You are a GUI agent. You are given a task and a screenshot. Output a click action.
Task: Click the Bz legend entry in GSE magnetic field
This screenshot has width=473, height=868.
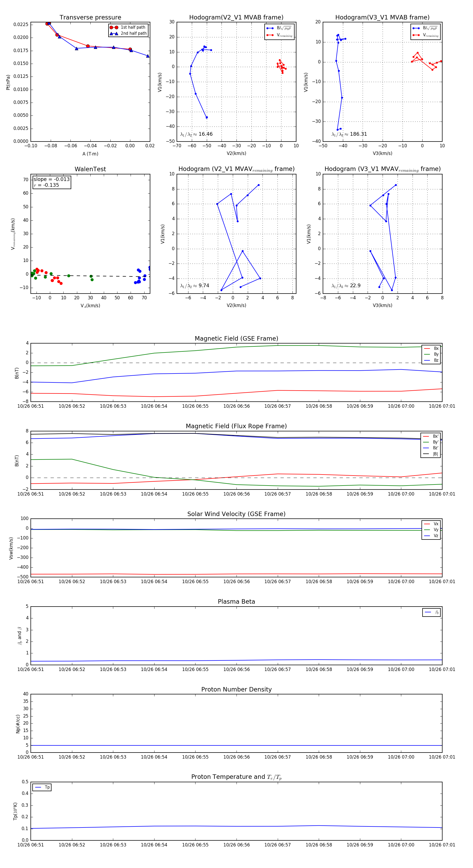pyautogui.click(x=431, y=360)
